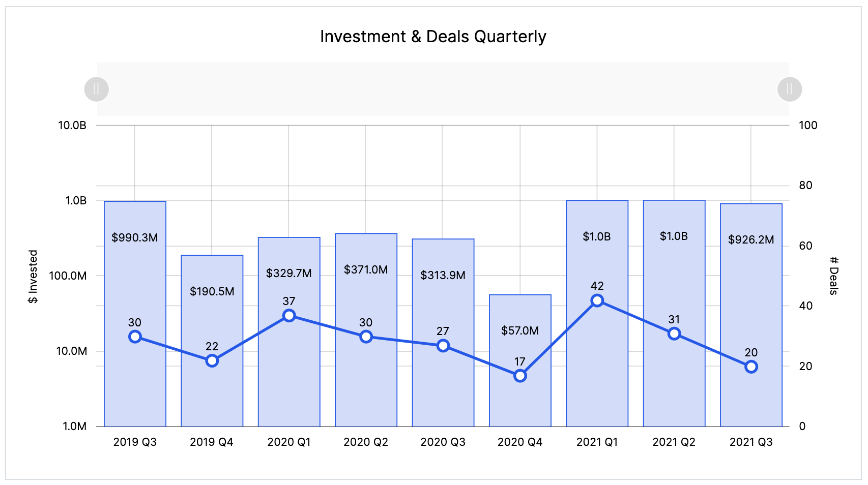Click the left range slider handle
Viewport: 868px width, 485px height.
pos(96,88)
